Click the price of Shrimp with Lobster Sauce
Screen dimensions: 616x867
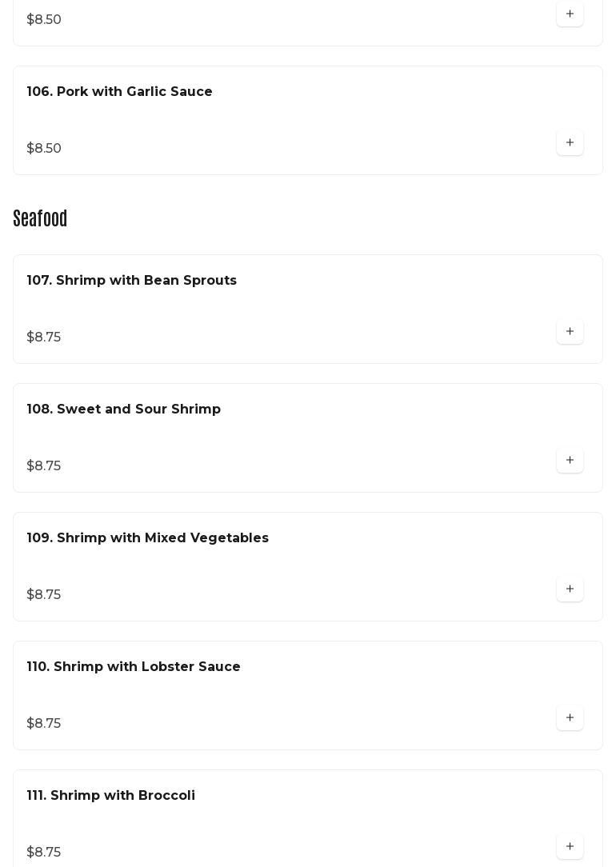(44, 724)
